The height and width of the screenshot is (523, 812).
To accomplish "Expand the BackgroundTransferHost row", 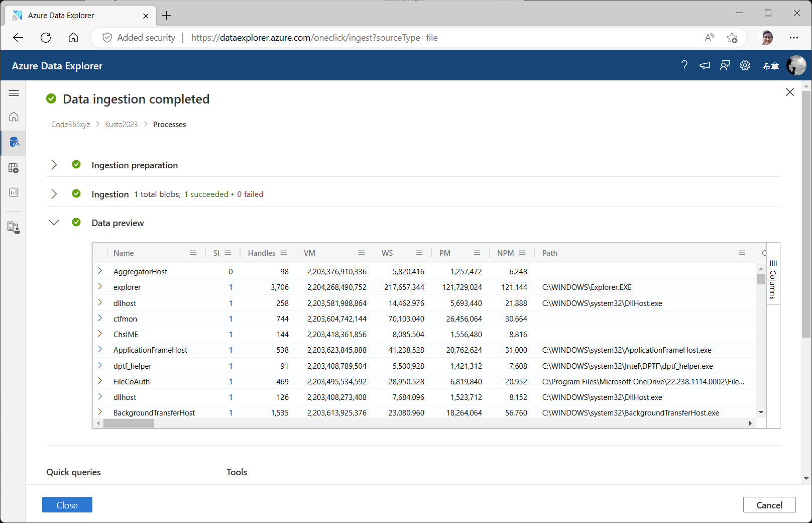I will click(x=100, y=412).
